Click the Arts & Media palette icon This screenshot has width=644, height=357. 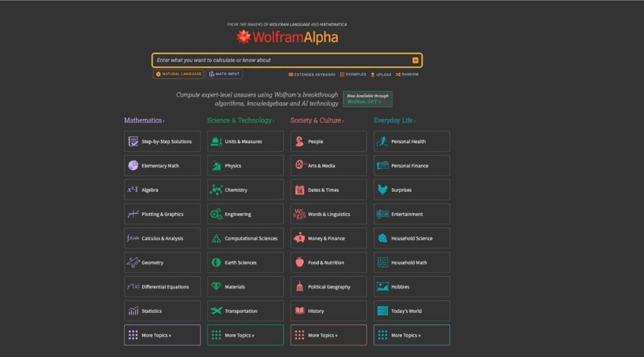[x=300, y=166]
